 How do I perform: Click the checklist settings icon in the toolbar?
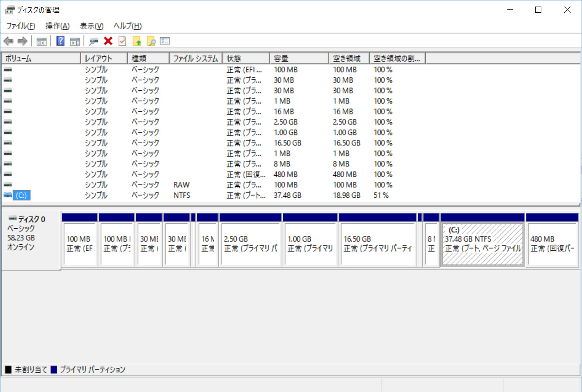click(x=165, y=41)
